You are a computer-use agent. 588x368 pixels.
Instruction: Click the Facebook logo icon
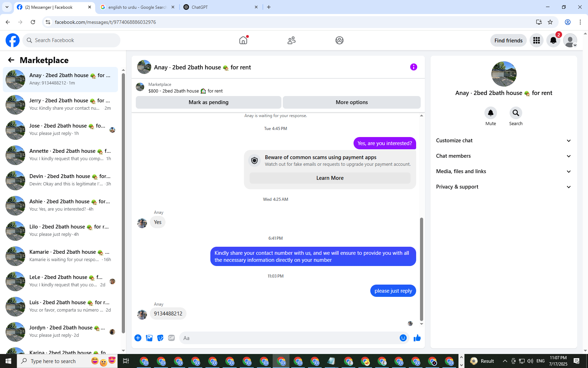pyautogui.click(x=13, y=40)
